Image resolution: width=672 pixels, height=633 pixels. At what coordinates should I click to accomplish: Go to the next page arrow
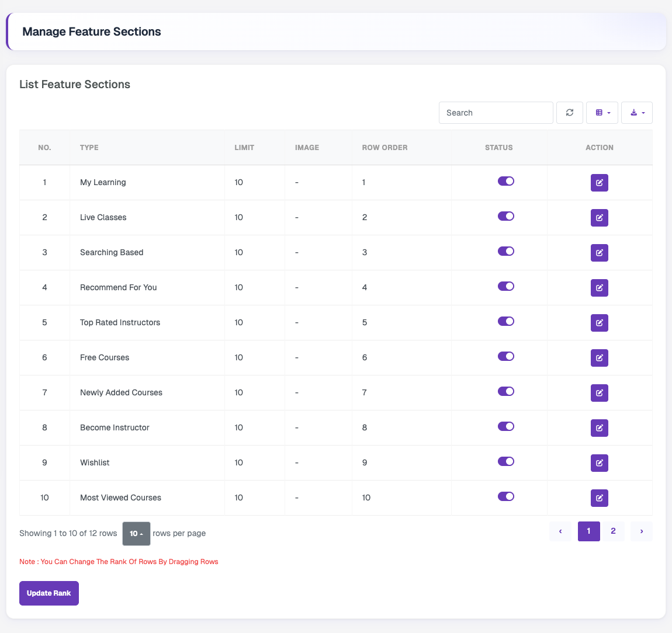pyautogui.click(x=642, y=531)
